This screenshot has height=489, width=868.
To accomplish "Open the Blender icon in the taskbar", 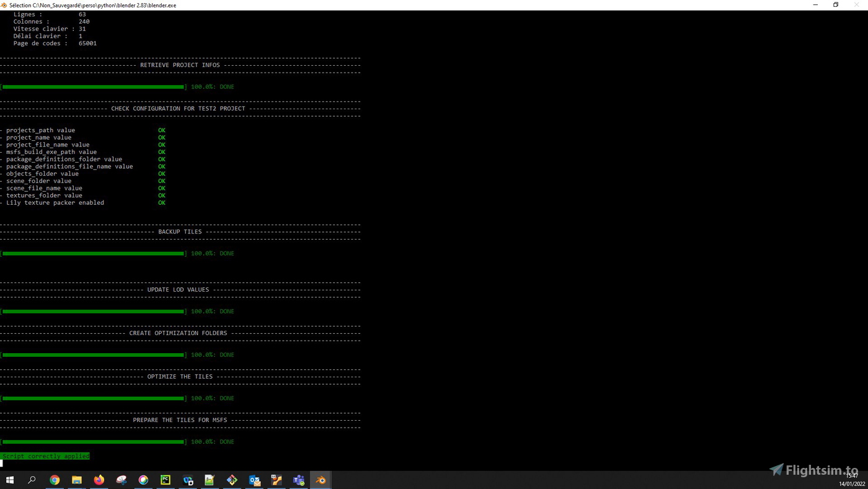I will [x=321, y=480].
